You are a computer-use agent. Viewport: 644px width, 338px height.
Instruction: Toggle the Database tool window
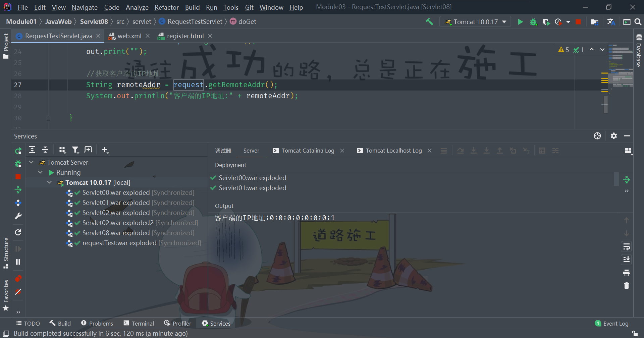(x=639, y=50)
